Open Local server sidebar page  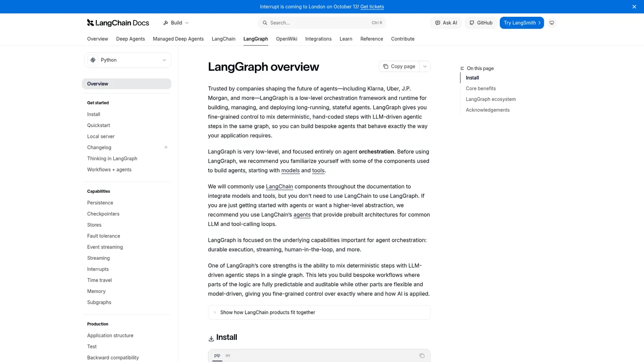[101, 137]
